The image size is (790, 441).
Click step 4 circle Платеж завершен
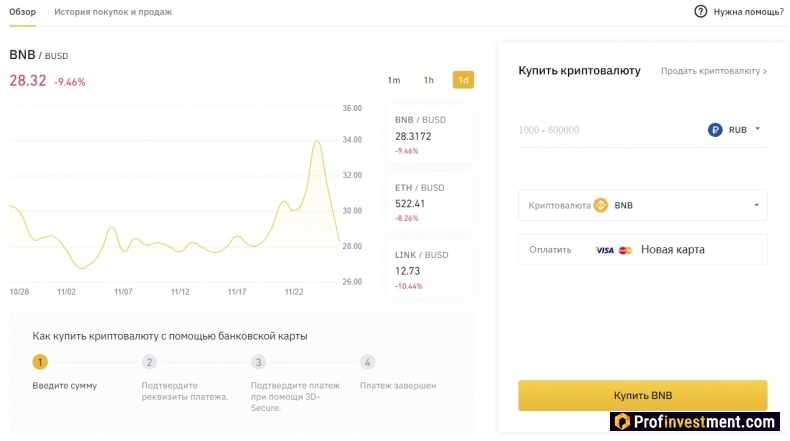point(367,362)
